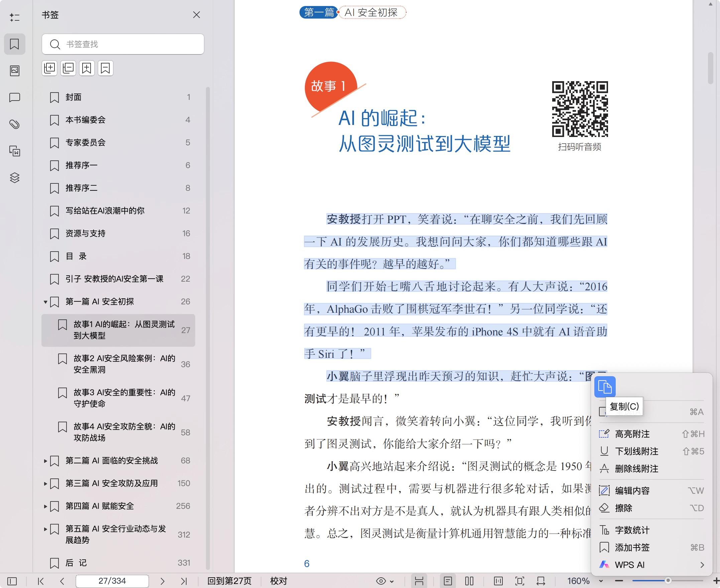Click the zoom slider handle
Screen dimensions: 720x588
[668, 581]
